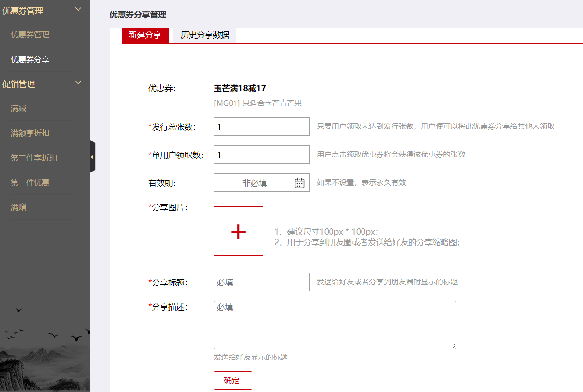
Task: Click the 单用户领取数 input field
Action: click(x=261, y=154)
